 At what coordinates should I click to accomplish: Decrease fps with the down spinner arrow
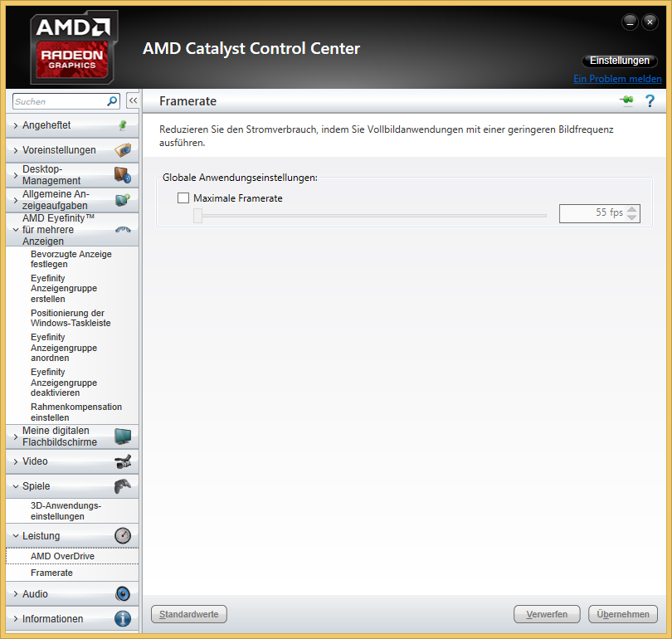(x=631, y=217)
